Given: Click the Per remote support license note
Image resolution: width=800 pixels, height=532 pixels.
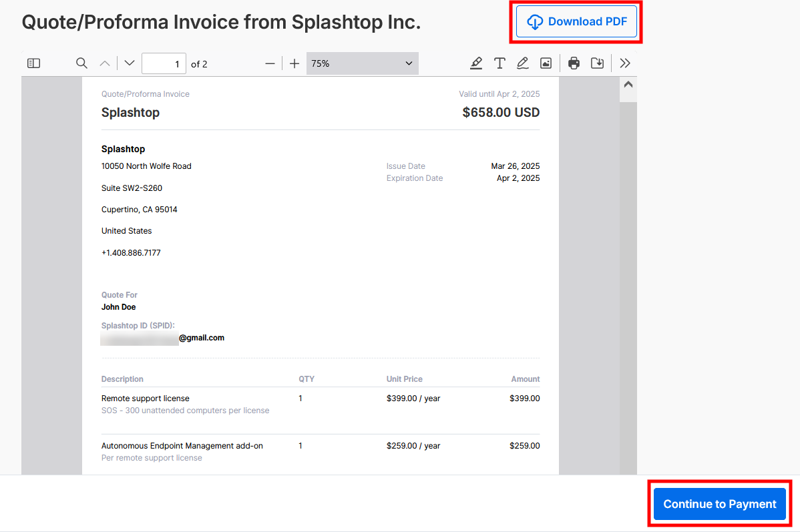Looking at the screenshot, I should (152, 457).
